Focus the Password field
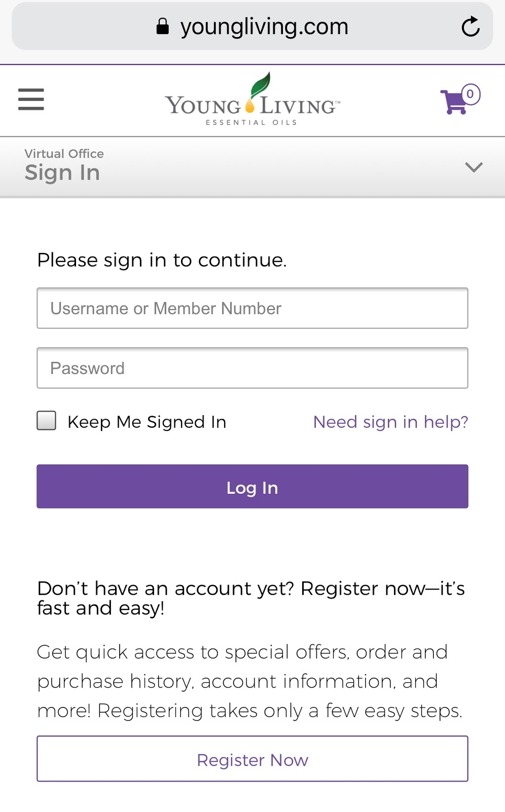 click(x=252, y=368)
